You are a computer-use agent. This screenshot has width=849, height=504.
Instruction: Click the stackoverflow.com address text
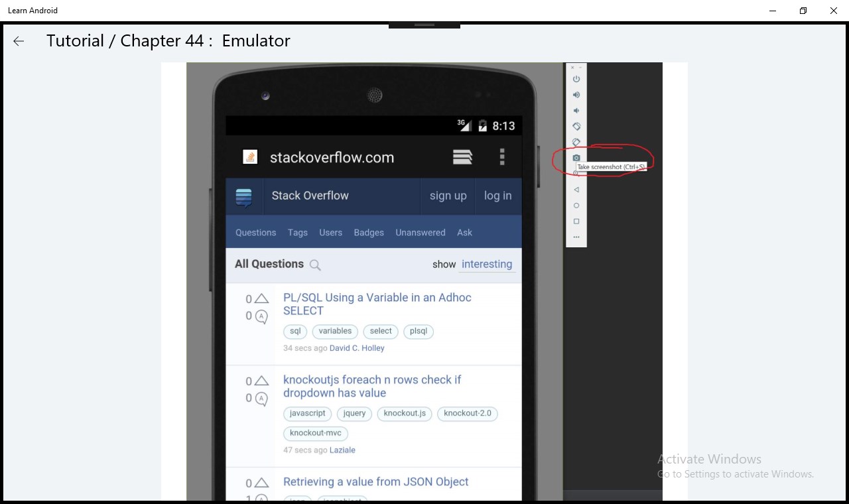[332, 158]
